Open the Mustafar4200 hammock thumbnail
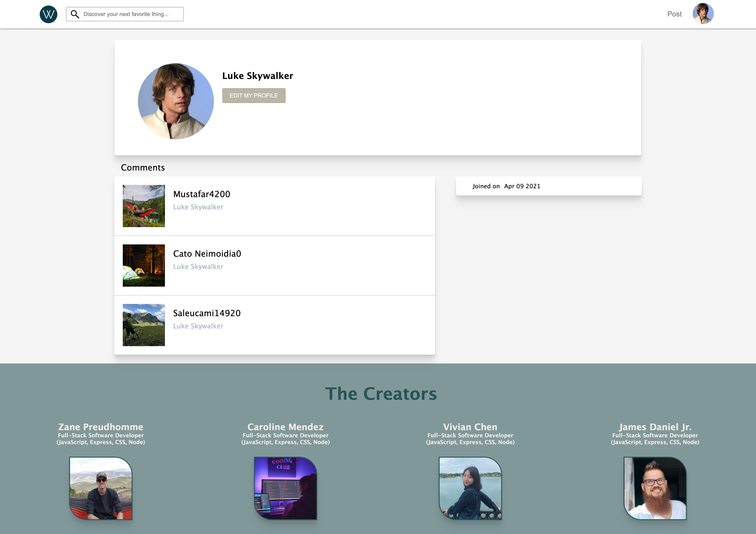Image resolution: width=756 pixels, height=534 pixels. (x=144, y=206)
